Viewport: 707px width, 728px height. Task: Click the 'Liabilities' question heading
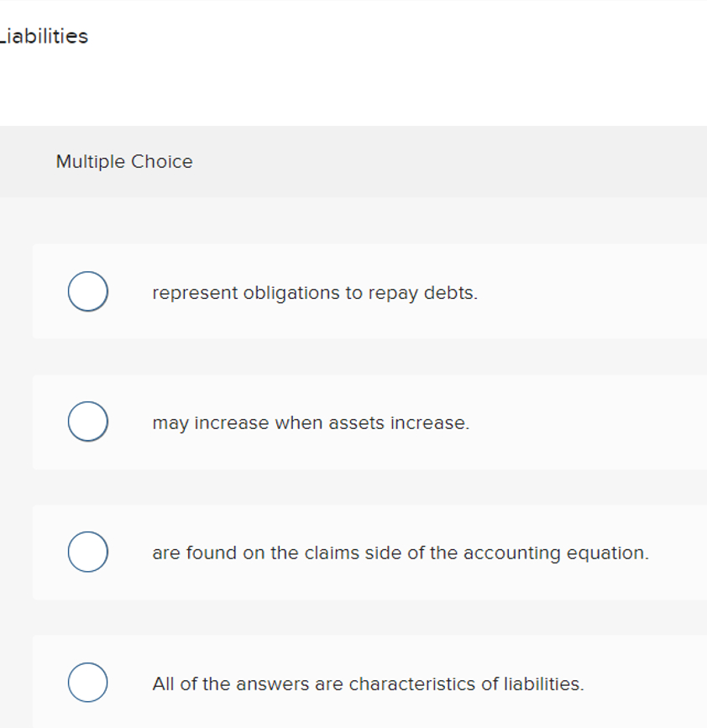click(42, 35)
